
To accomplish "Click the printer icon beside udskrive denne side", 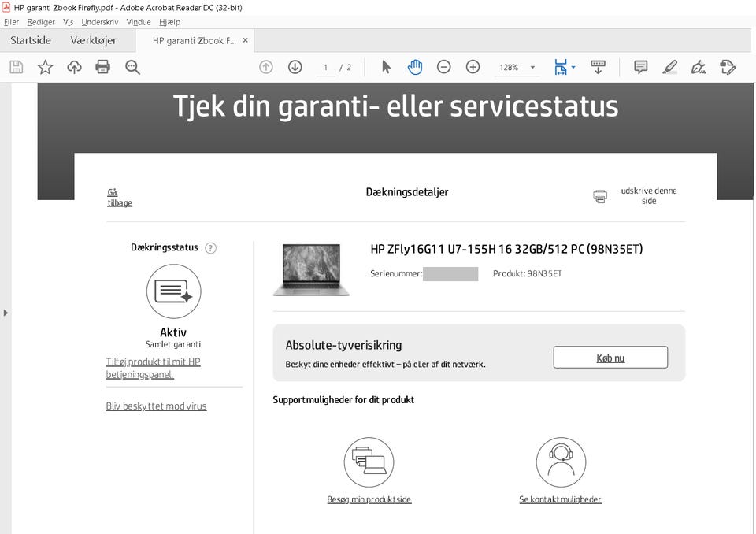I will 600,196.
